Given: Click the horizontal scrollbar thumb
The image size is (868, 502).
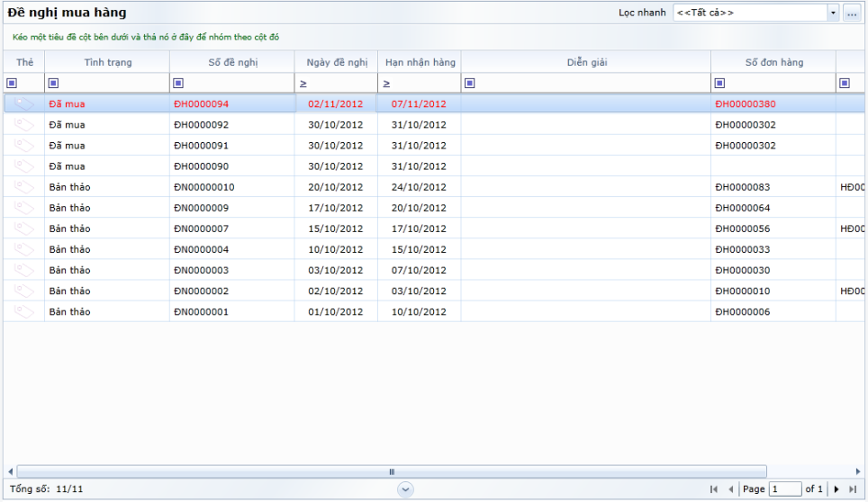Looking at the screenshot, I should [x=392, y=471].
